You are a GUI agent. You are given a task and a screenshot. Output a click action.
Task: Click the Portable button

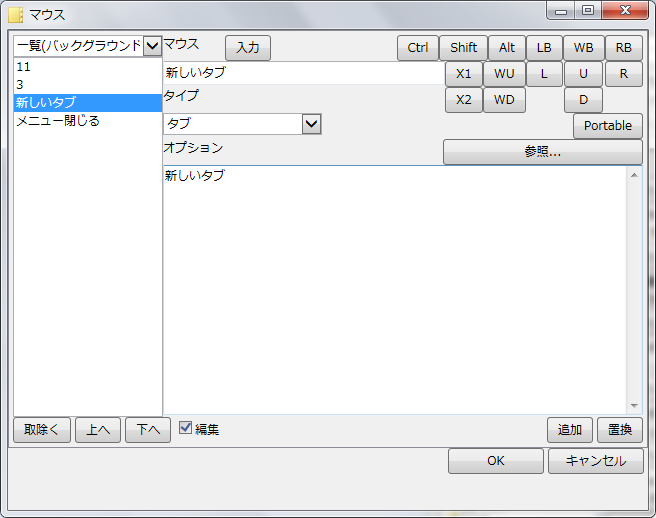[x=607, y=126]
